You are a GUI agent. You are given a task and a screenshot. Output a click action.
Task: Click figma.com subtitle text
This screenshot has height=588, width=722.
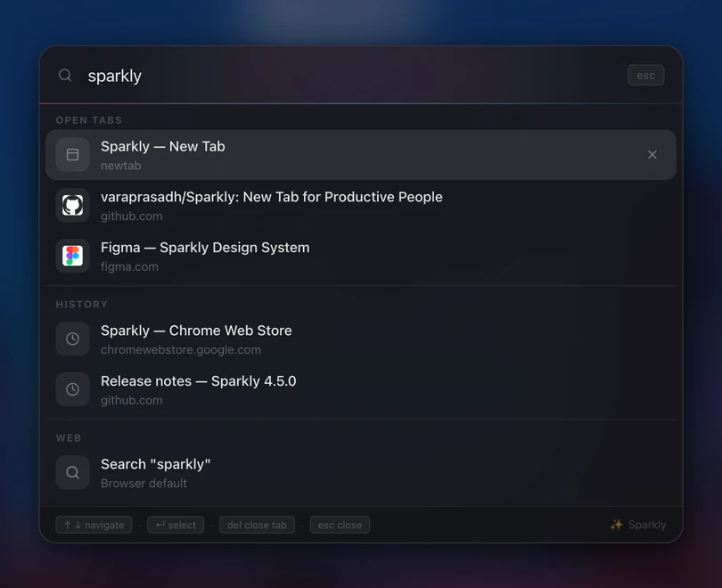click(129, 267)
